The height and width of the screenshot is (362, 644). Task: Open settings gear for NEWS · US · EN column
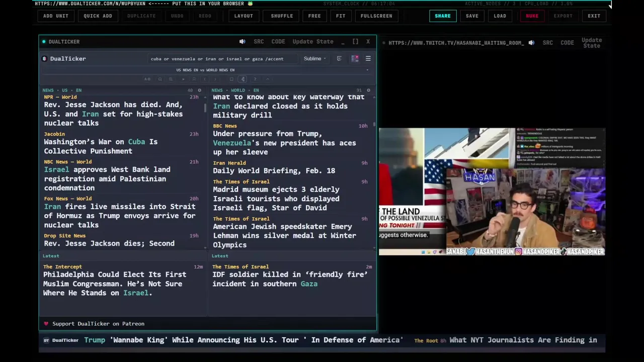click(x=199, y=90)
